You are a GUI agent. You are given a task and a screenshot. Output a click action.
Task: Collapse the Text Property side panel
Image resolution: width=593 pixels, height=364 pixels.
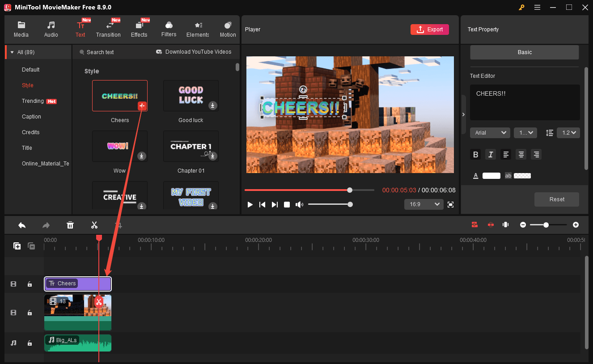(463, 114)
